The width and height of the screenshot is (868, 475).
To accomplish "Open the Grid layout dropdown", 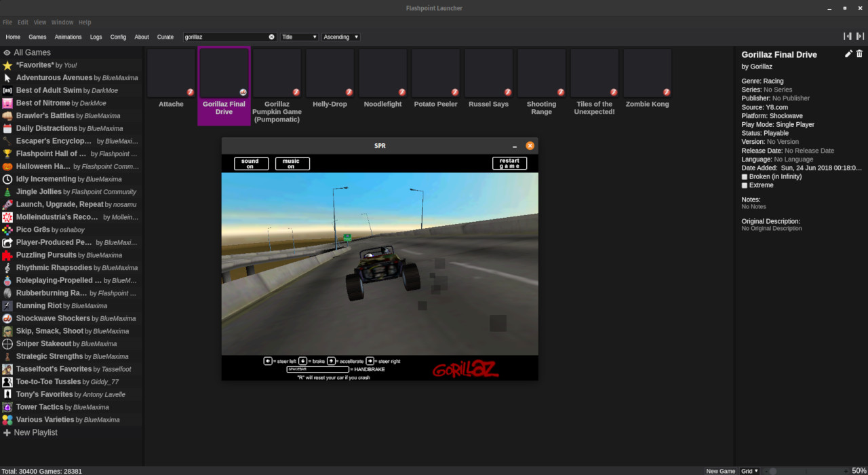I will 749,471.
